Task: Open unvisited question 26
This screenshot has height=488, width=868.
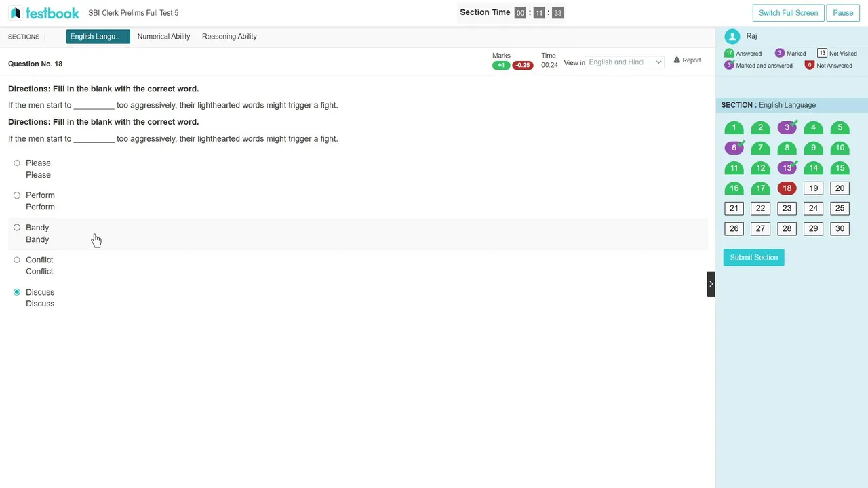Action: [734, 228]
